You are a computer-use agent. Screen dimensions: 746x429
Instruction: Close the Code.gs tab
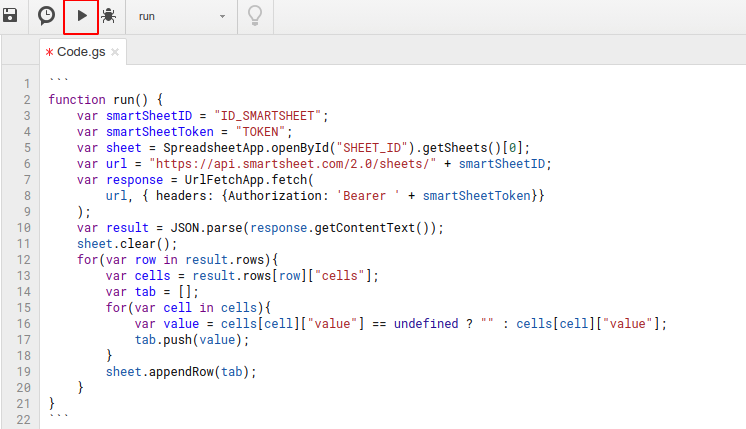115,52
